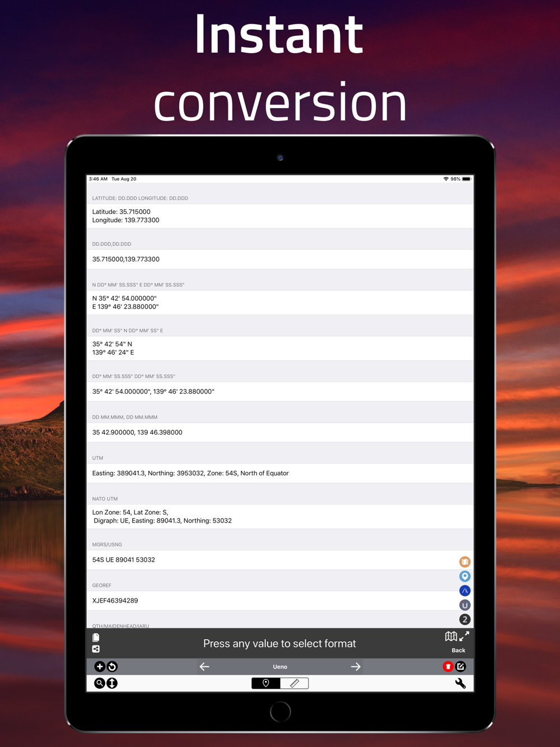Open search with magnifier icon
560x747 pixels.
point(99,683)
